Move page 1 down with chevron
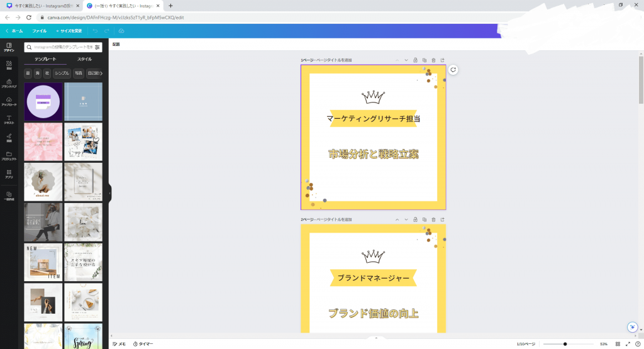 [406, 60]
